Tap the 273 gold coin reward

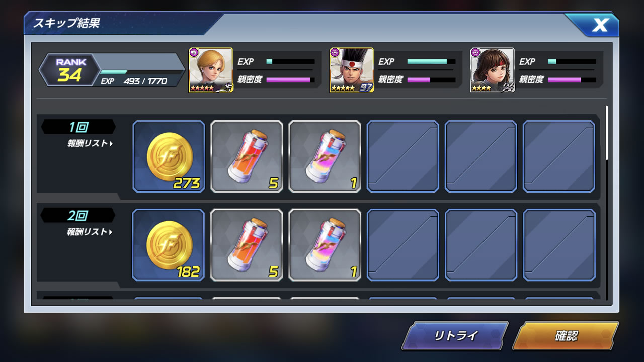click(x=169, y=156)
